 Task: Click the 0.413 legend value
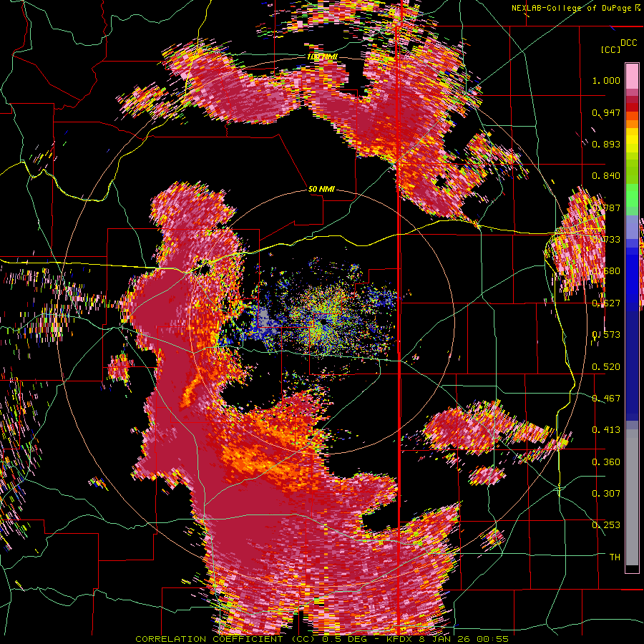(x=606, y=430)
